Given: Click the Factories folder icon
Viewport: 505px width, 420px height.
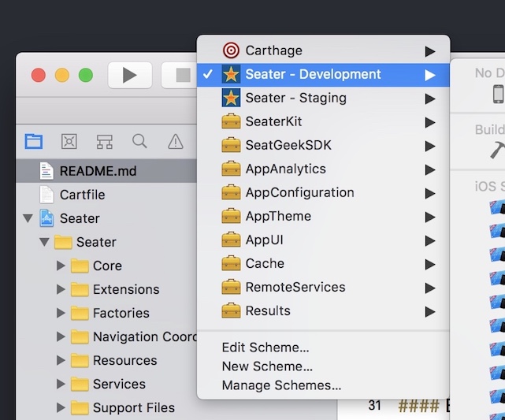Looking at the screenshot, I should pos(80,313).
